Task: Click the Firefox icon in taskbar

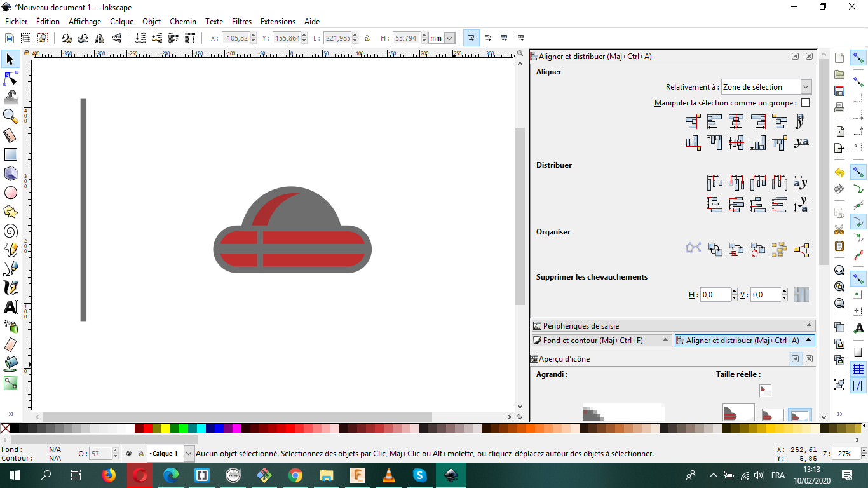Action: click(109, 475)
